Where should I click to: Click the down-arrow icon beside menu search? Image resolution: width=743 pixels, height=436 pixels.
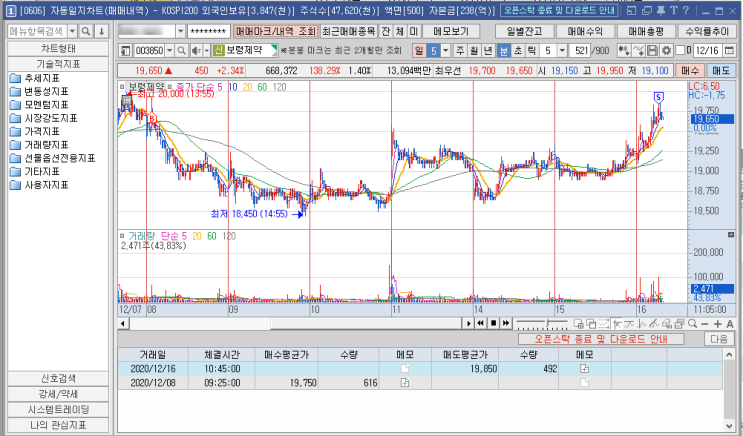click(101, 31)
